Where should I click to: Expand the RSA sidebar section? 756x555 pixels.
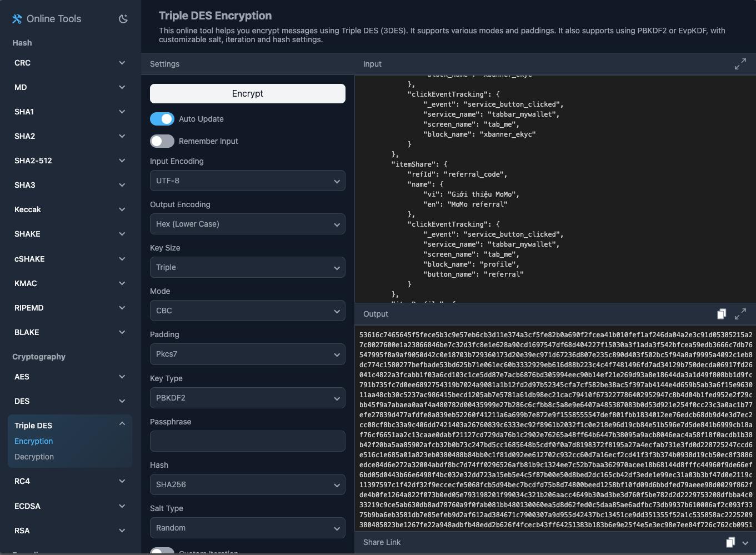click(x=70, y=531)
